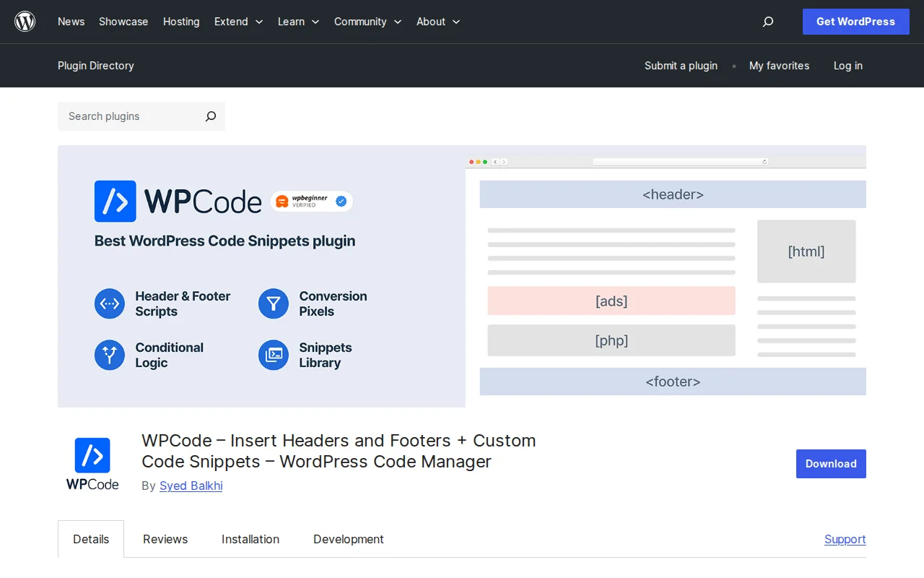Click the Conditional Logic branch icon
Viewport: 924px width, 578px height.
coord(109,355)
